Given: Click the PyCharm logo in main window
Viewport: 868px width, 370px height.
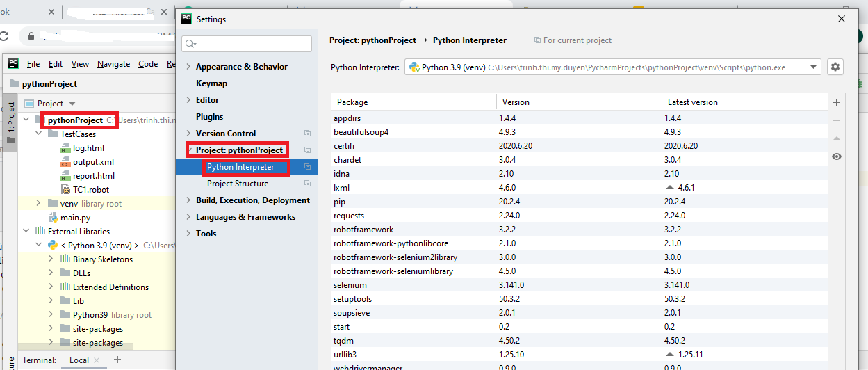Looking at the screenshot, I should pyautogui.click(x=13, y=63).
